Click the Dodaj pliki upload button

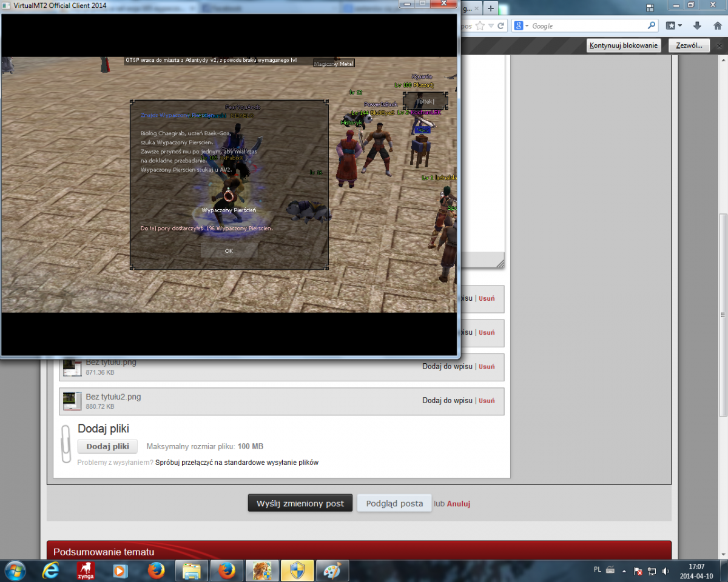click(107, 446)
